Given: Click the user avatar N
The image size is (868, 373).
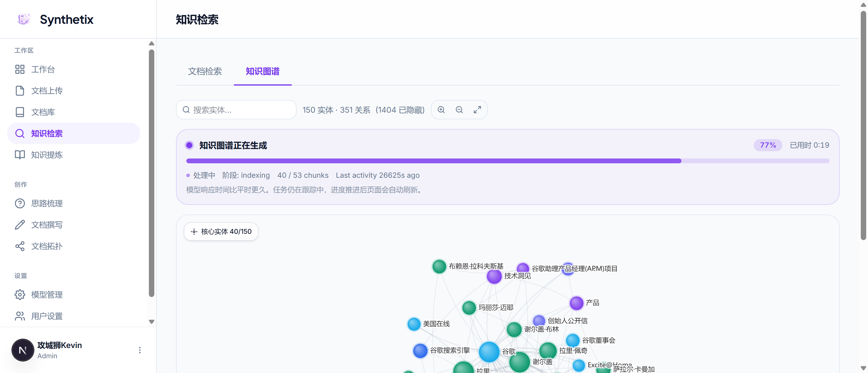Looking at the screenshot, I should click(23, 350).
